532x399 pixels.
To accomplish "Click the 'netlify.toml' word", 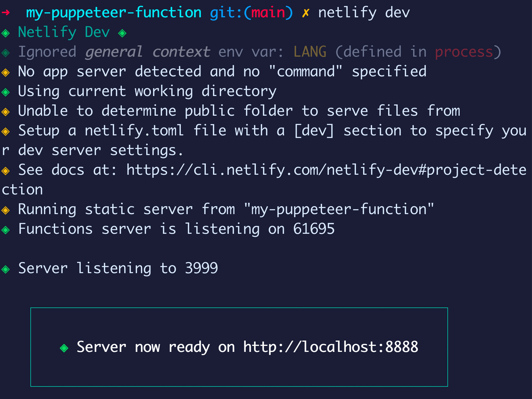I will coord(134,131).
